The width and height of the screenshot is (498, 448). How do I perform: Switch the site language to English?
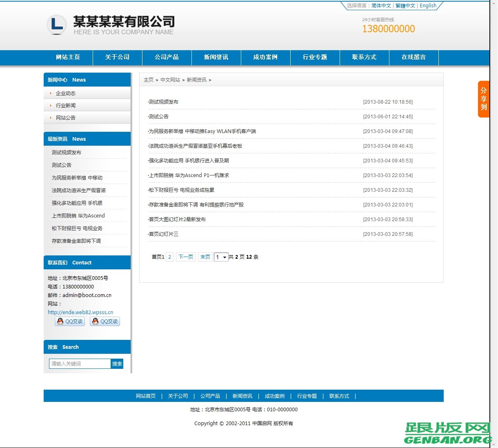point(427,6)
